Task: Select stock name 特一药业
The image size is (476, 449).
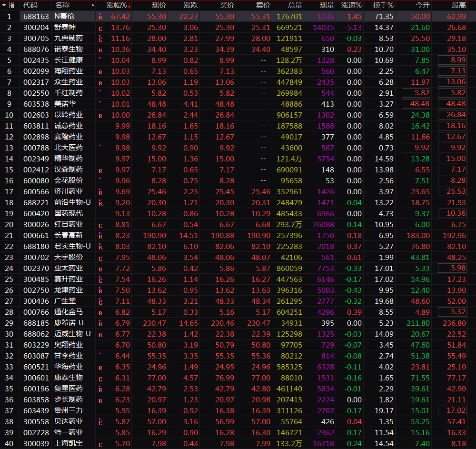Action: 68,432
